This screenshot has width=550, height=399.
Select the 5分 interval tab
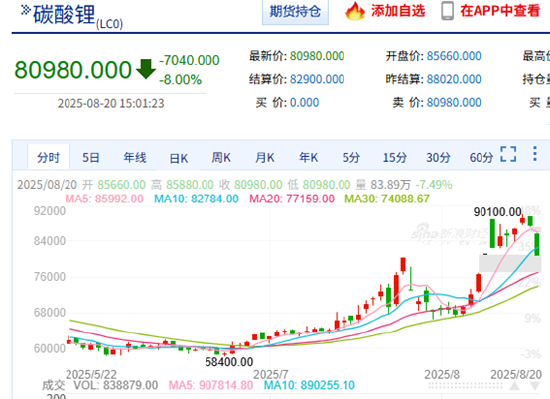(351, 157)
